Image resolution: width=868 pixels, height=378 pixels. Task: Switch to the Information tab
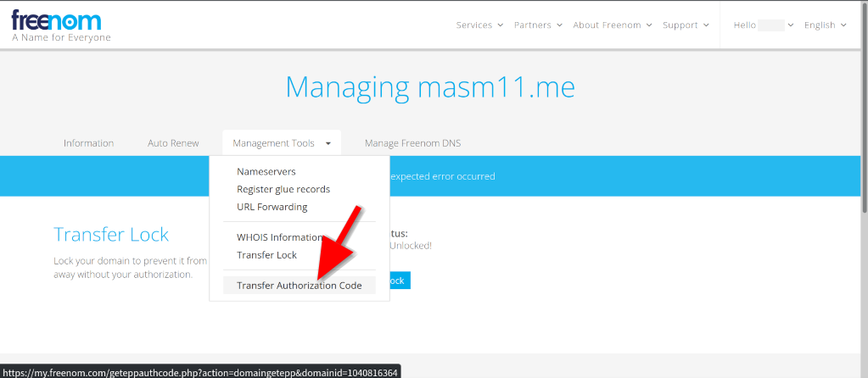point(88,143)
